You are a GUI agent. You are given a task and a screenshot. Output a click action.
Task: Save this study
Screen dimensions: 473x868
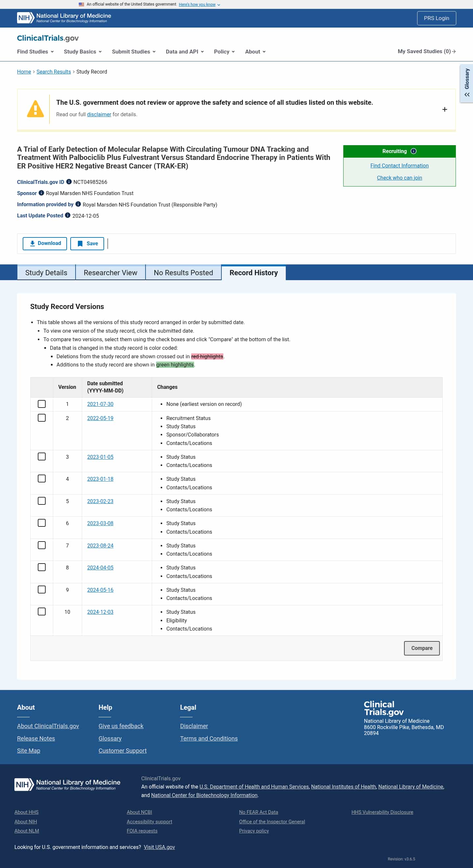point(87,244)
